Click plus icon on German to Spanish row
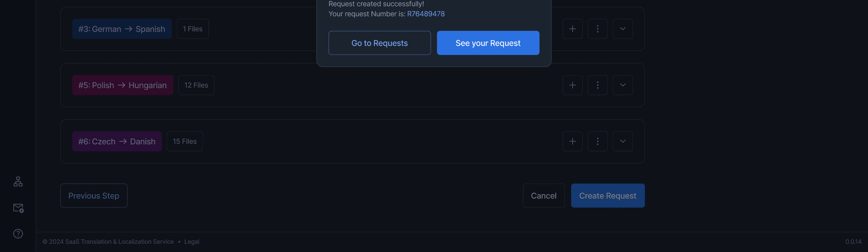The width and height of the screenshot is (868, 252). tap(573, 29)
